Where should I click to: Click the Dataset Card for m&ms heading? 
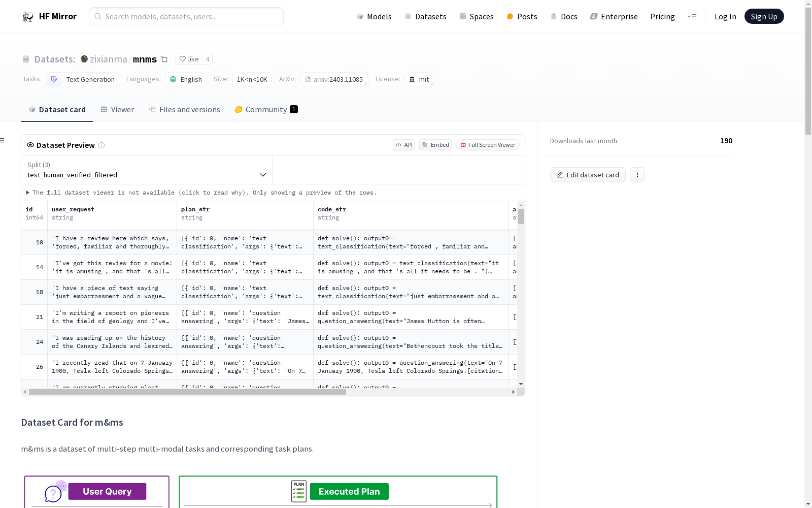72,423
